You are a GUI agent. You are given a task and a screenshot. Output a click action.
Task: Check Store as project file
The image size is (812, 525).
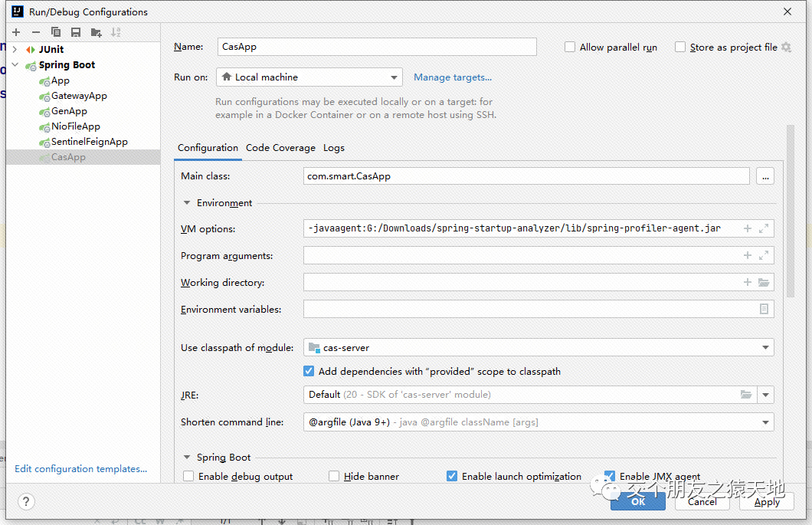(680, 48)
